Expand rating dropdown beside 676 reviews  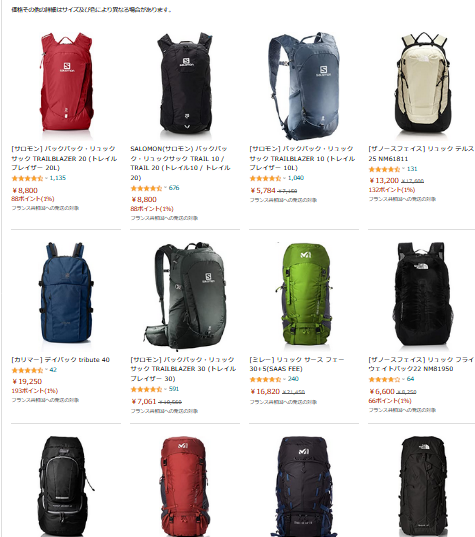point(166,188)
